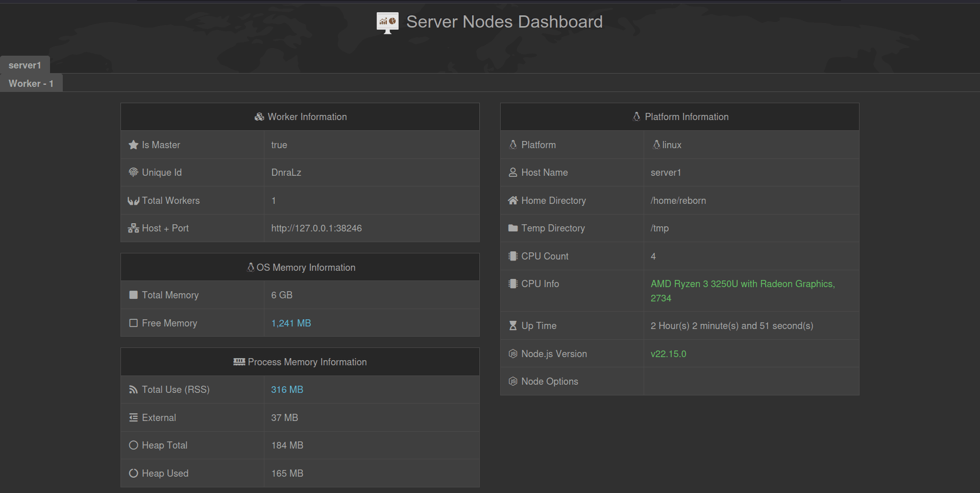
Task: Click the Unique Id value DnraLz
Action: pyautogui.click(x=286, y=173)
